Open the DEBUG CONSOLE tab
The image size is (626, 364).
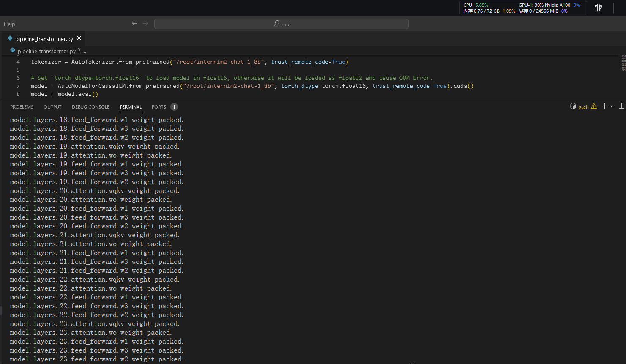click(90, 107)
